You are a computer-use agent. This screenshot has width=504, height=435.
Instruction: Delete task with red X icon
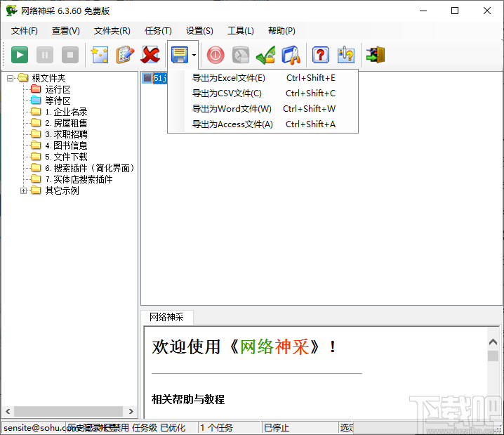click(x=150, y=55)
